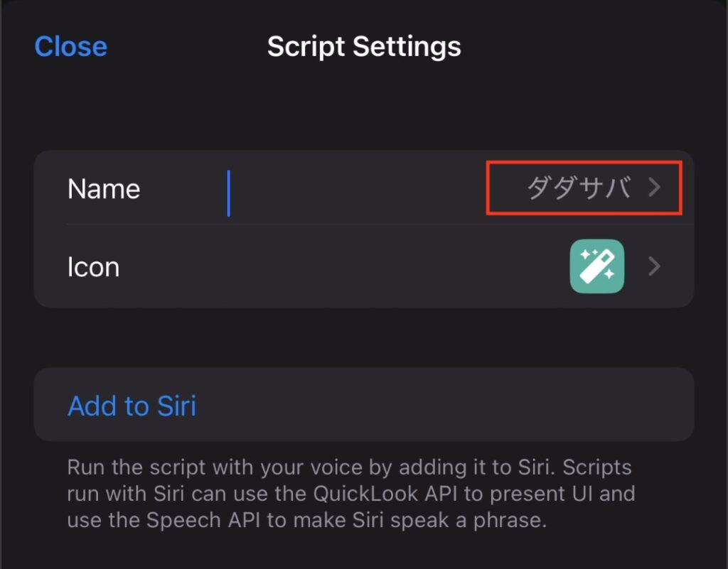Click the Script Settings title
Image resolution: width=728 pixels, height=569 pixels.
(364, 47)
